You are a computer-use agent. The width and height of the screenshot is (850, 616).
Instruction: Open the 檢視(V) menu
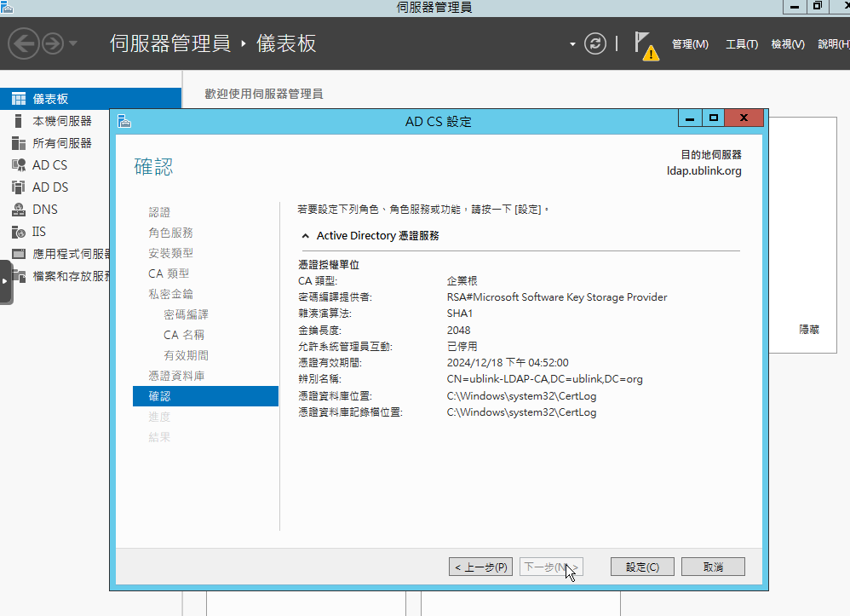click(x=788, y=44)
